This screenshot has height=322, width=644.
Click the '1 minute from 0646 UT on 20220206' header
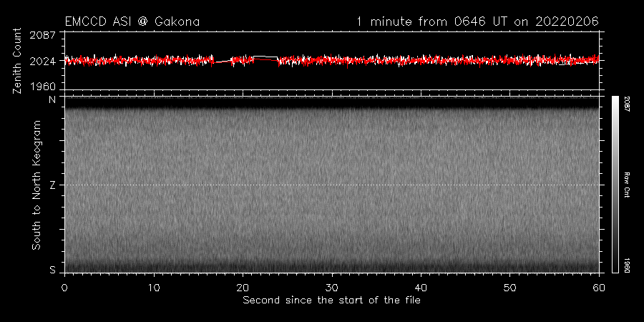click(478, 21)
